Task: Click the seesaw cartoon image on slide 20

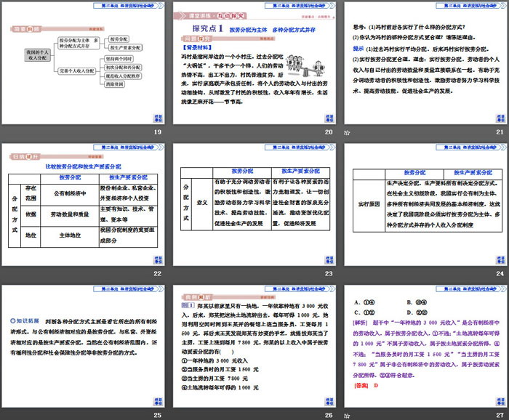Action: [305, 65]
